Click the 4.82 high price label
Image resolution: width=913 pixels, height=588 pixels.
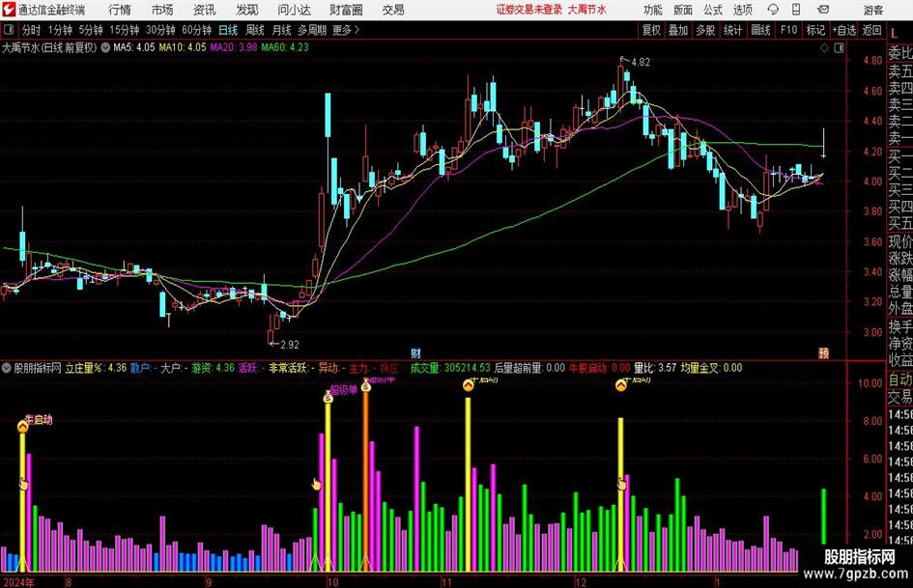641,63
